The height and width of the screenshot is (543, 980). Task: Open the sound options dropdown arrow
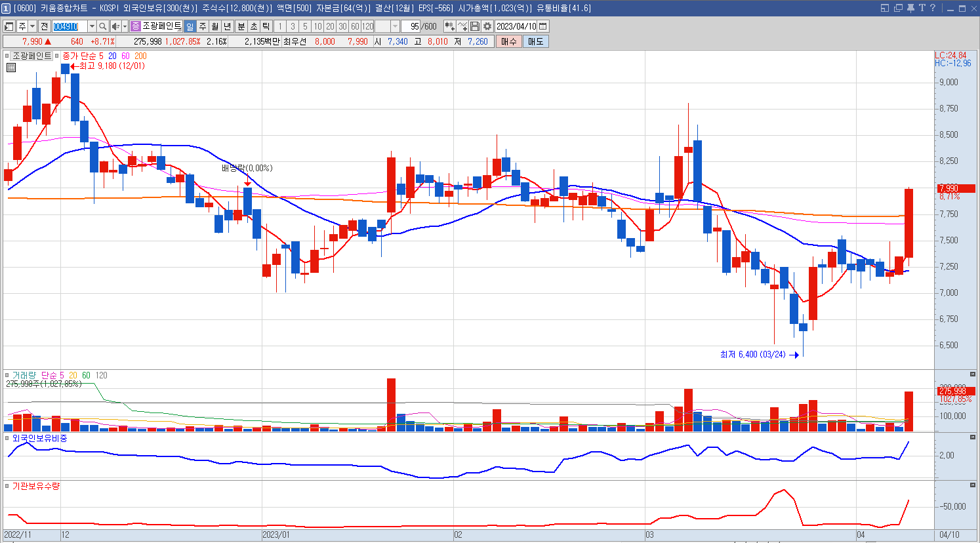tap(125, 26)
